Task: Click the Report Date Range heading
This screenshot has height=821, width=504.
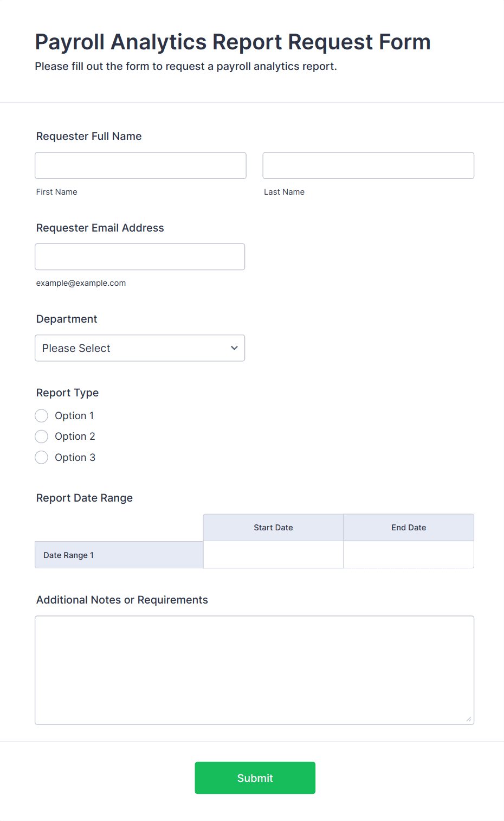Action: 84,497
